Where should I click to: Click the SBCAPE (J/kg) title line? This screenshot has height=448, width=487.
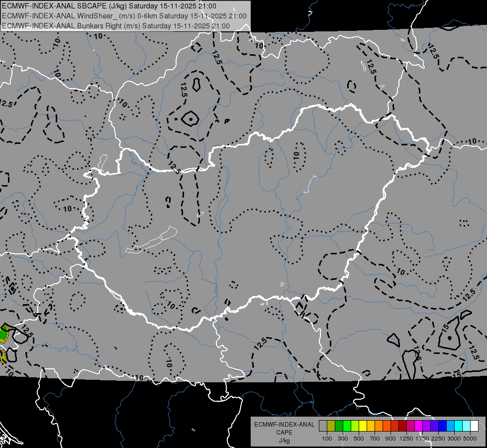[109, 6]
